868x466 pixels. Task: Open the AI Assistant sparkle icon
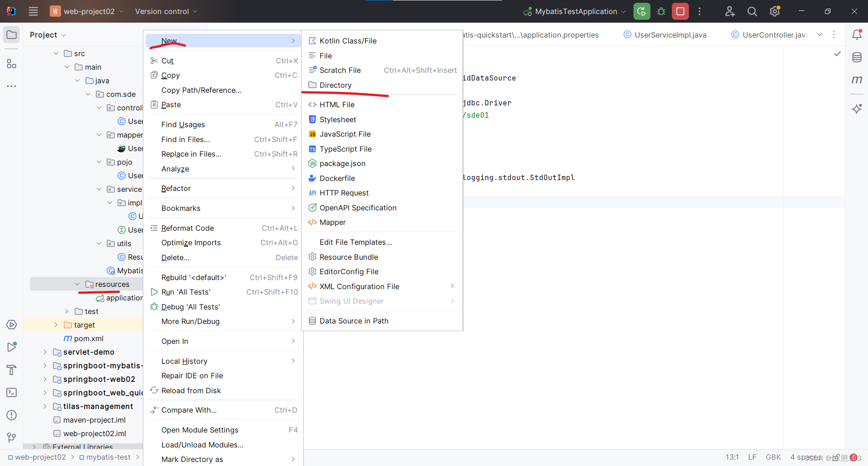pyautogui.click(x=857, y=109)
